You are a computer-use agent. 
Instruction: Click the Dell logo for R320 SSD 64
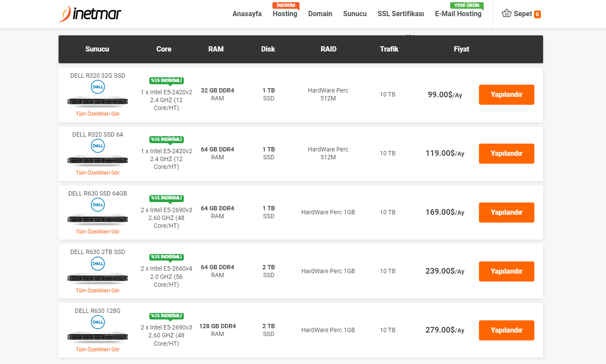pyautogui.click(x=98, y=146)
